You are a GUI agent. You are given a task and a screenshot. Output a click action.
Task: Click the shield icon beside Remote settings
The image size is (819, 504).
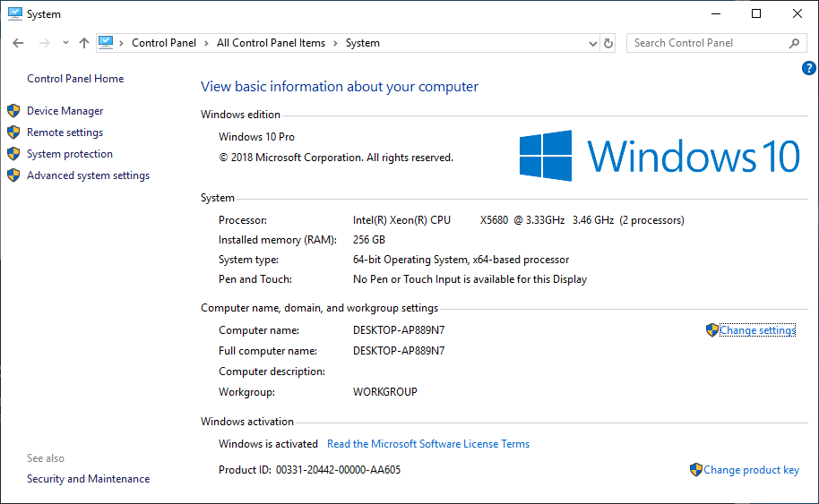[13, 132]
